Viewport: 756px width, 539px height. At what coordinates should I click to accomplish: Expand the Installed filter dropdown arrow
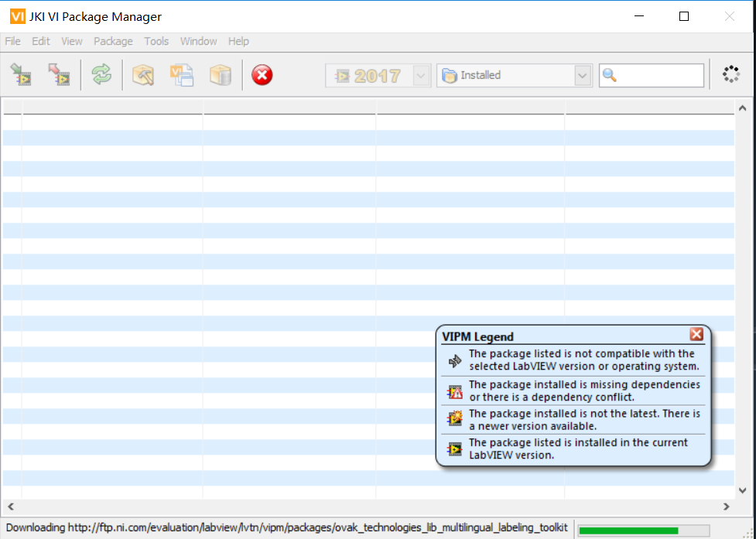[583, 76]
